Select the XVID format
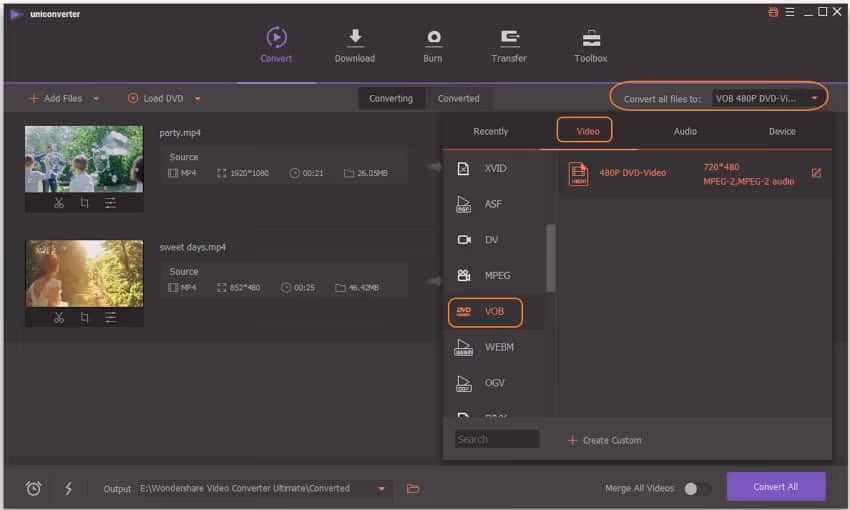850x510 pixels. point(493,169)
